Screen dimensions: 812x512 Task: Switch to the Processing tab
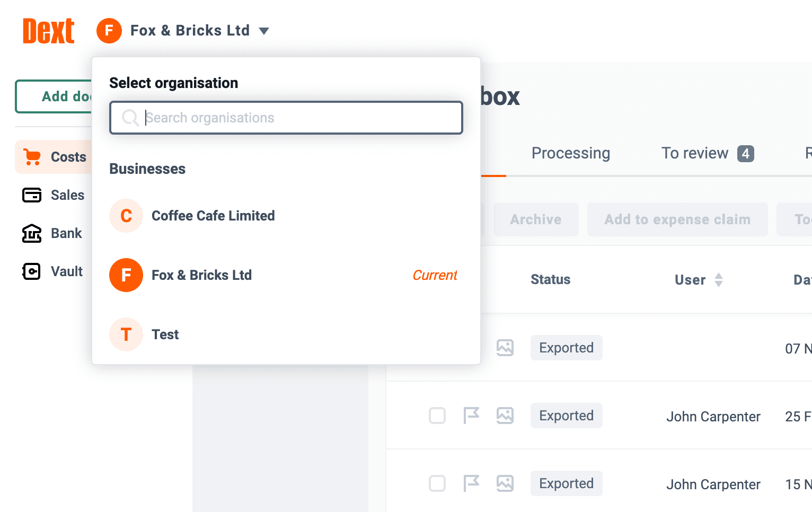coord(571,153)
